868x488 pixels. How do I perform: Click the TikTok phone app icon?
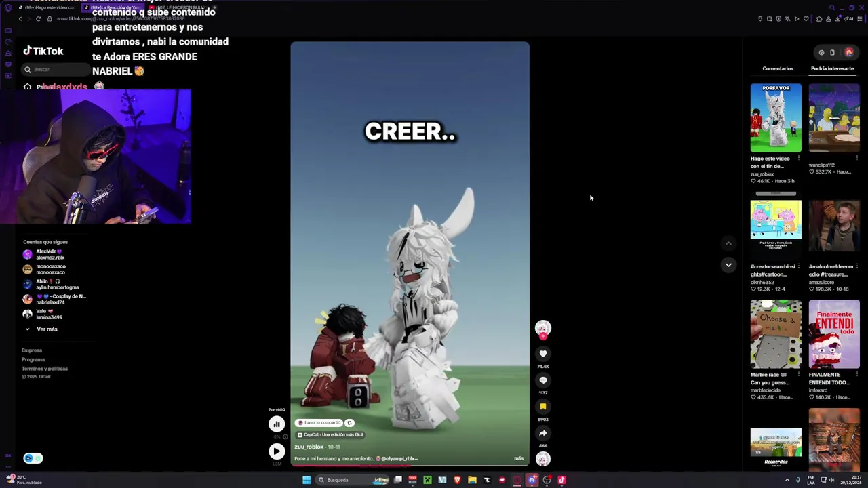[833, 52]
